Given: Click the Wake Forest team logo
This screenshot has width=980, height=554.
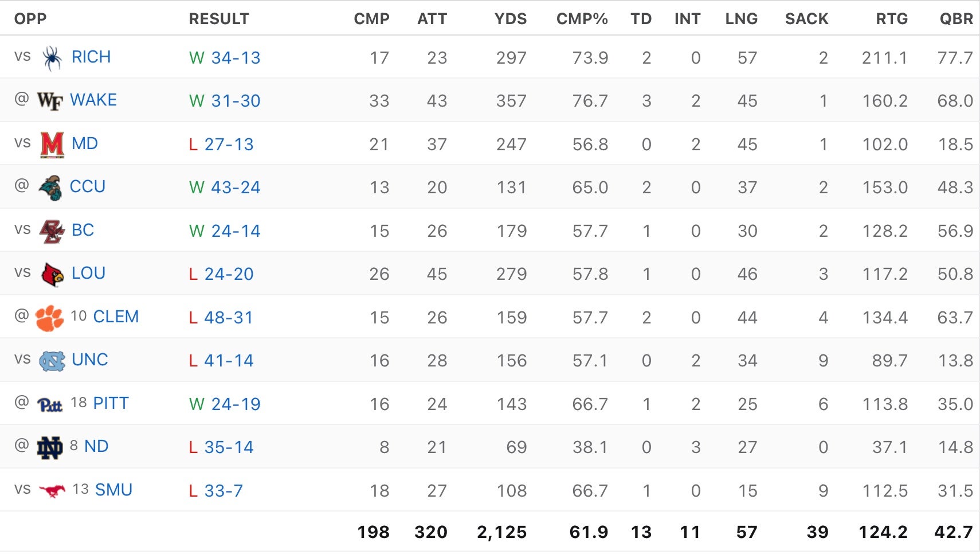Looking at the screenshot, I should pyautogui.click(x=50, y=101).
